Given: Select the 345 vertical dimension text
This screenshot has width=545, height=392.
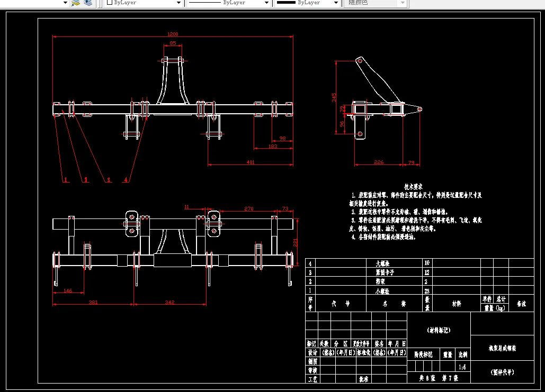Looking at the screenshot, I should click(x=334, y=97).
